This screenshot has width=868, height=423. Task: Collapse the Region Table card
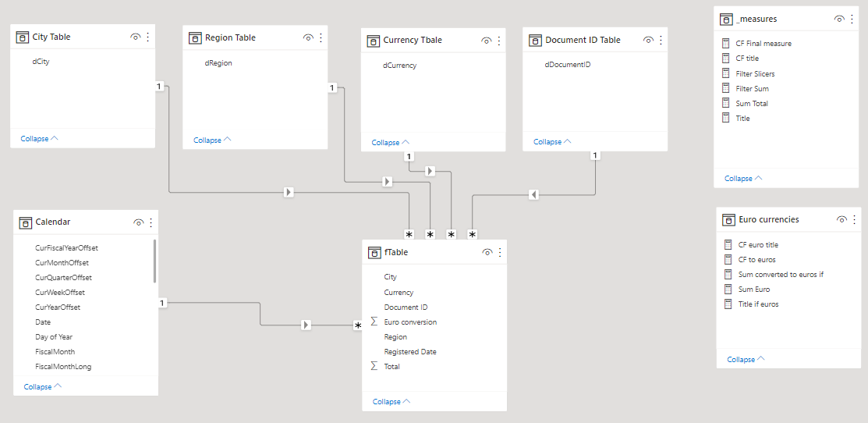pyautogui.click(x=212, y=140)
